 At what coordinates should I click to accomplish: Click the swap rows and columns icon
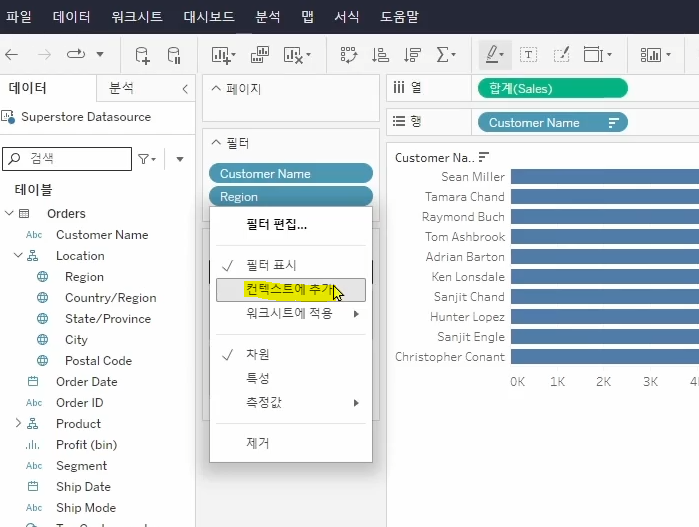pos(349,55)
